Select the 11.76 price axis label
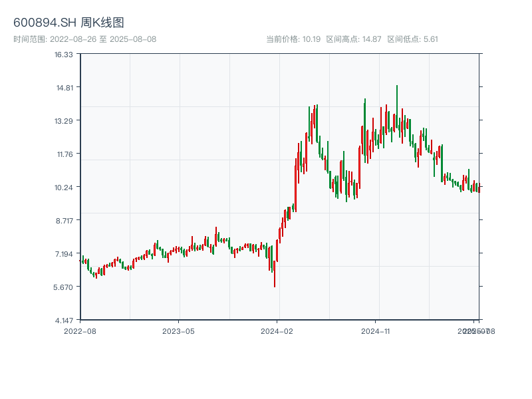This screenshot has width=532, height=399. click(x=64, y=154)
